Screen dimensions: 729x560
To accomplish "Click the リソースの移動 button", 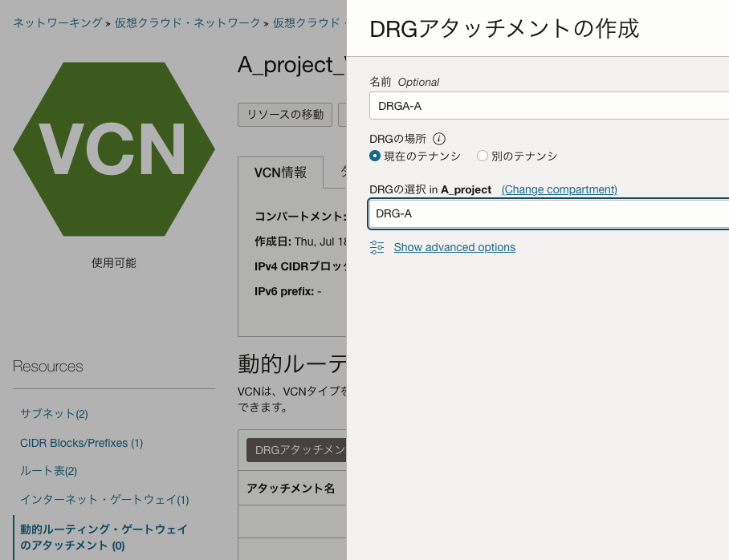I will [284, 115].
